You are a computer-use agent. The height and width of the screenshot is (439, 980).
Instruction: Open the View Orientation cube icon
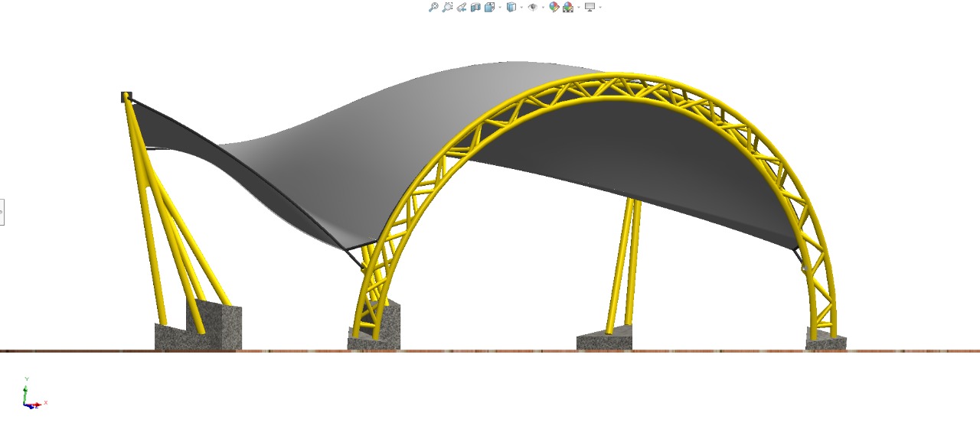[490, 7]
